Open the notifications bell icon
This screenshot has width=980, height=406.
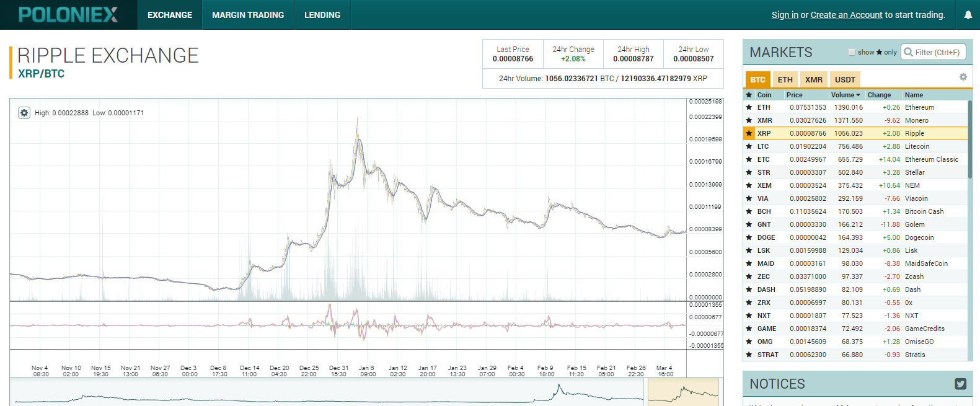click(x=968, y=15)
